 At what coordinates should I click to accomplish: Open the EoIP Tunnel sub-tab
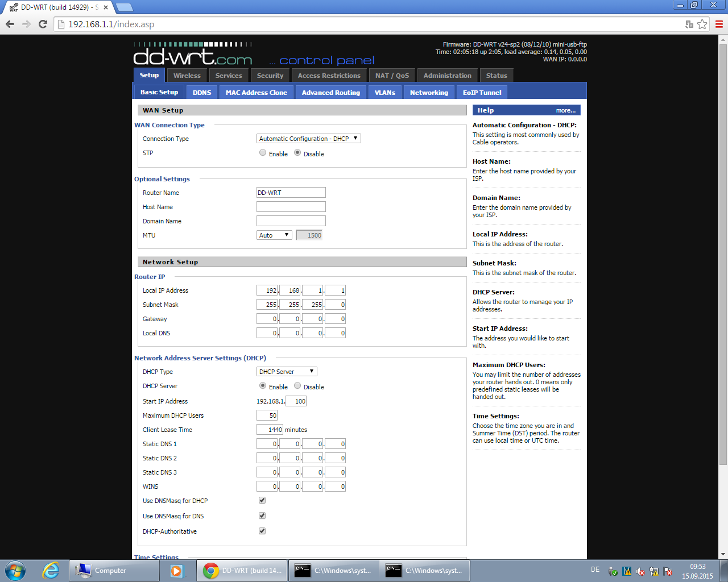tap(482, 93)
